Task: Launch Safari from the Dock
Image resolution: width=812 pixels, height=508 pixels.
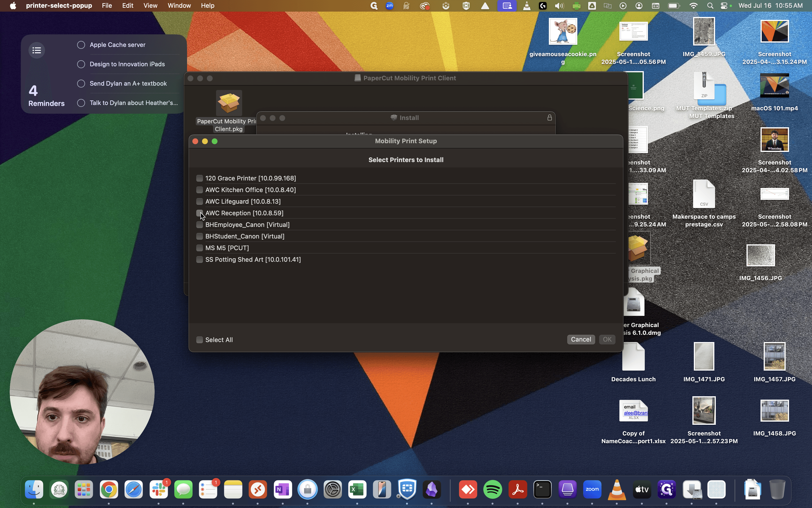Action: (x=134, y=490)
